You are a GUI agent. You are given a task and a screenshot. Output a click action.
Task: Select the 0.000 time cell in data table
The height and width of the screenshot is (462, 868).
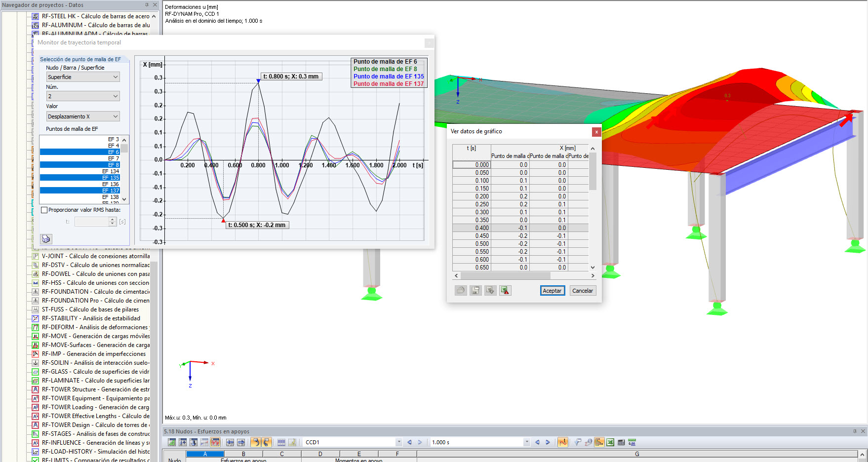472,165
